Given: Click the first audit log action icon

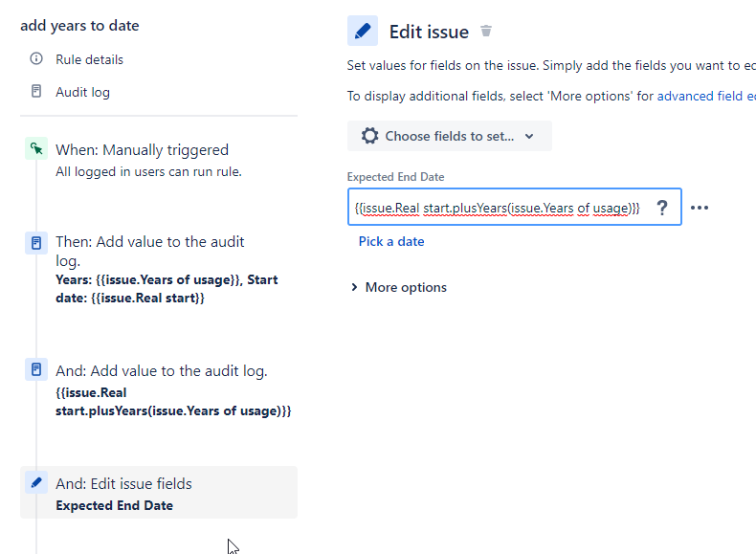Looking at the screenshot, I should pyautogui.click(x=36, y=242).
